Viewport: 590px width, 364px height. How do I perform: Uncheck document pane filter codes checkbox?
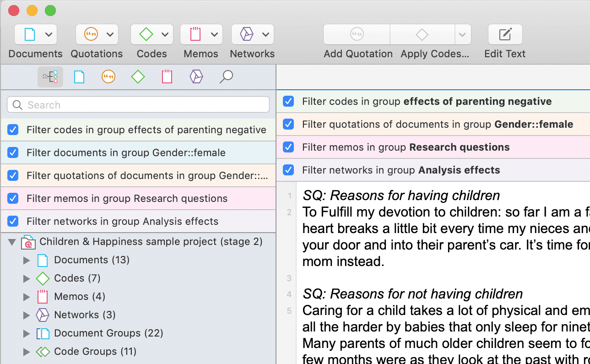[x=288, y=102]
